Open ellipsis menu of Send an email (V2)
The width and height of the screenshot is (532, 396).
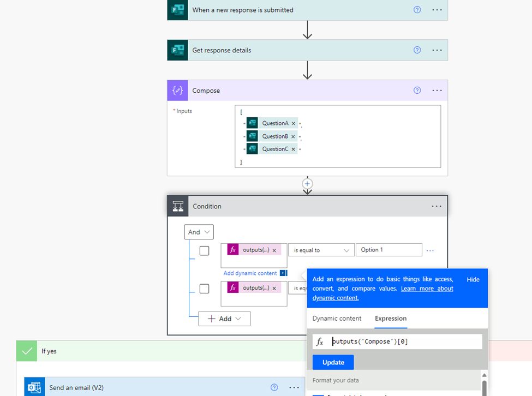tap(294, 387)
